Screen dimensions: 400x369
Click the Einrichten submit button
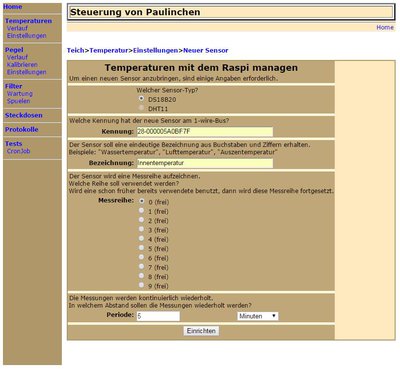[201, 331]
